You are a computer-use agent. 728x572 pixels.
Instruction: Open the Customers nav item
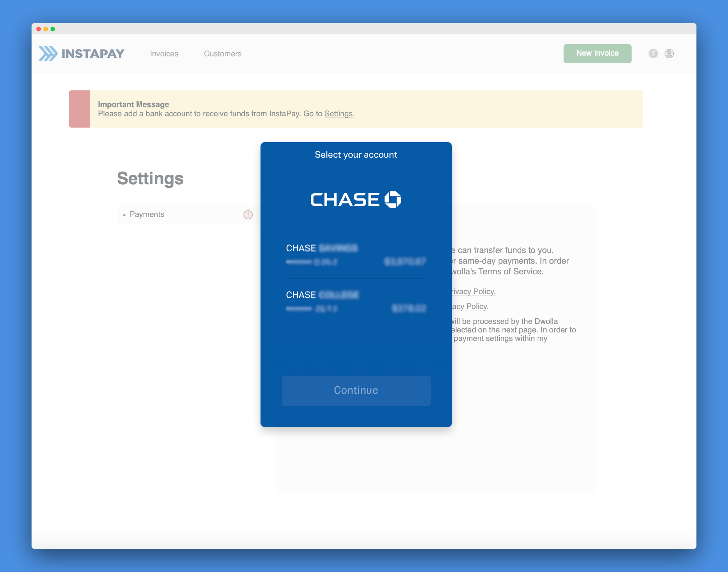(x=223, y=54)
